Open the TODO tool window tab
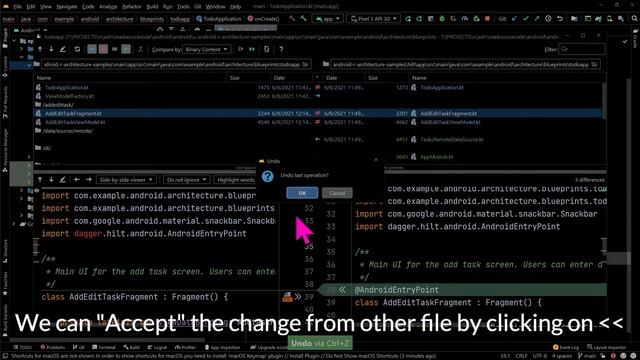This screenshot has width=640, height=360. coord(23,347)
